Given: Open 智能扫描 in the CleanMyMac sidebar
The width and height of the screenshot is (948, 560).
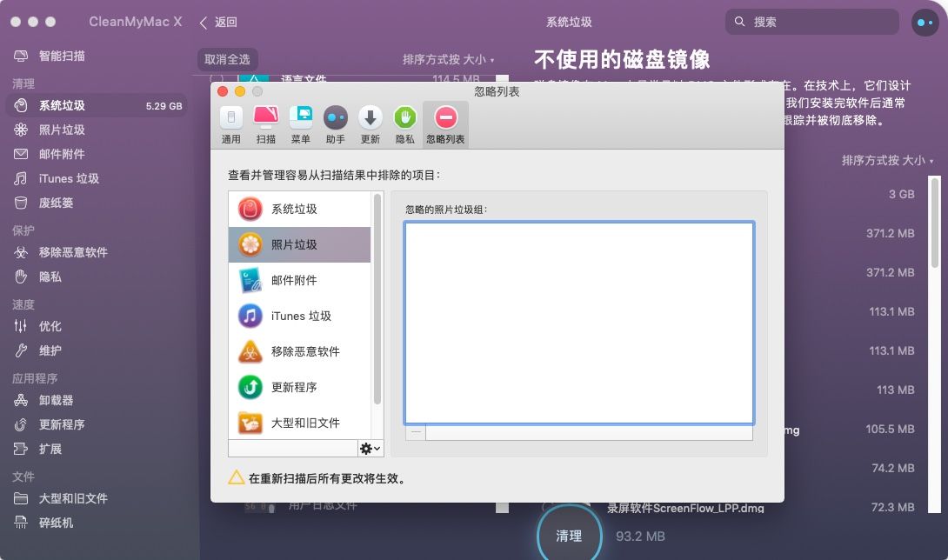Looking at the screenshot, I should pos(97,57).
